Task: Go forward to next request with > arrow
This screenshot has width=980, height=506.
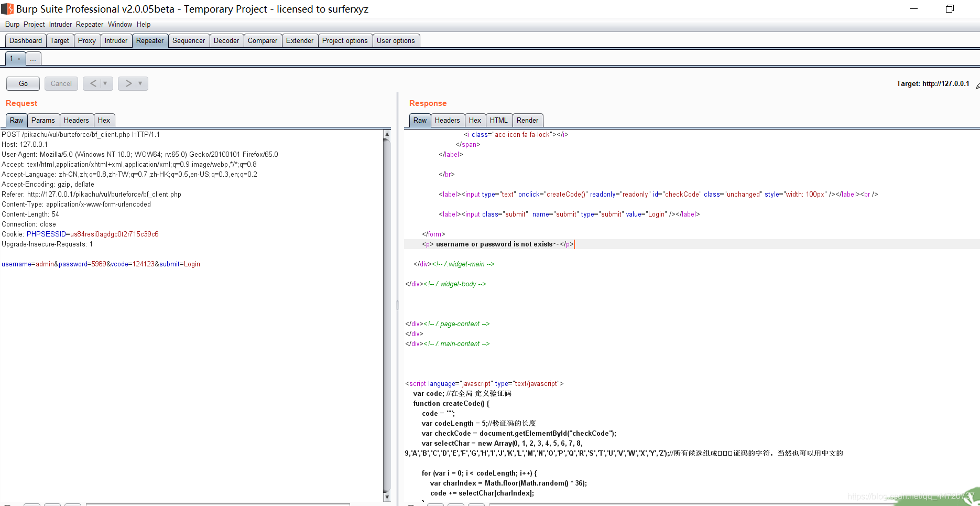Action: pyautogui.click(x=128, y=83)
